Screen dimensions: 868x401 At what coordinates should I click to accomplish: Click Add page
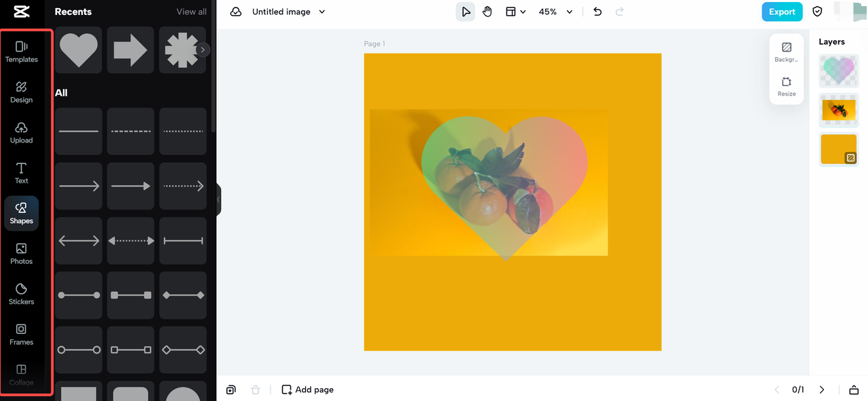308,389
